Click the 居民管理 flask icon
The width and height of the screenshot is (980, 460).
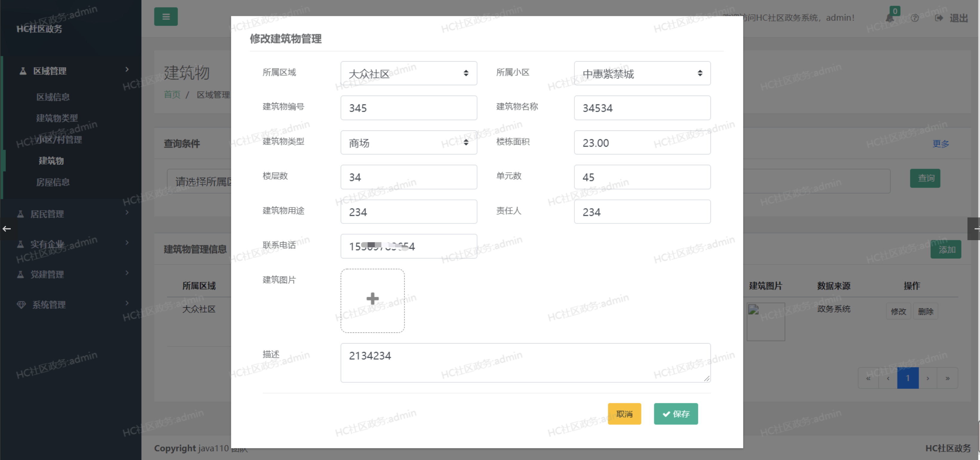21,214
